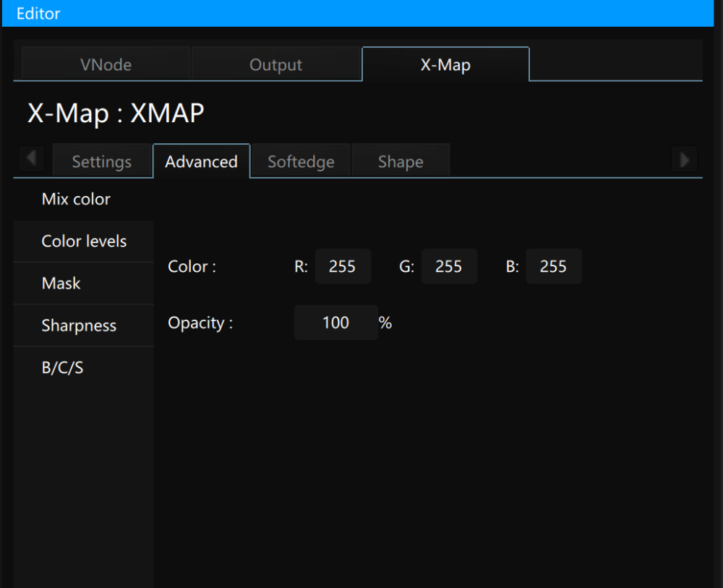723x588 pixels.
Task: Select the X-Map tab
Action: tap(445, 64)
